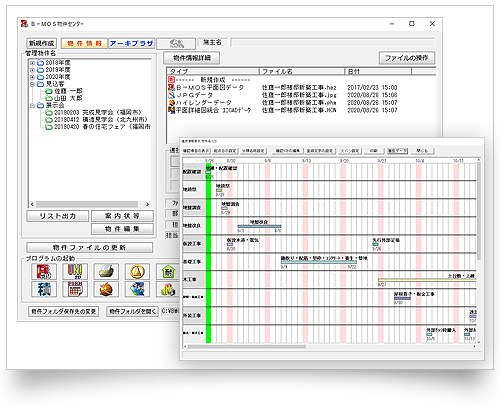Click the ファイルの操作 button
The width and height of the screenshot is (500, 405).
click(x=407, y=58)
